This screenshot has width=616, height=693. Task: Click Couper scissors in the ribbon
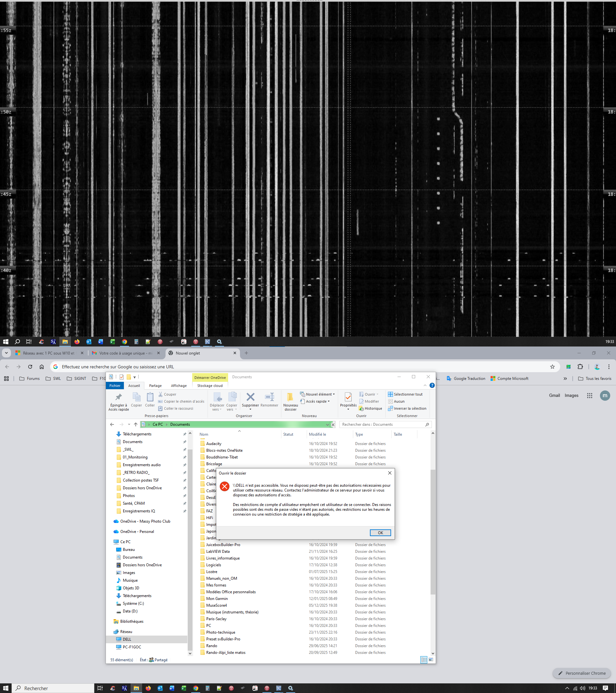point(167,394)
